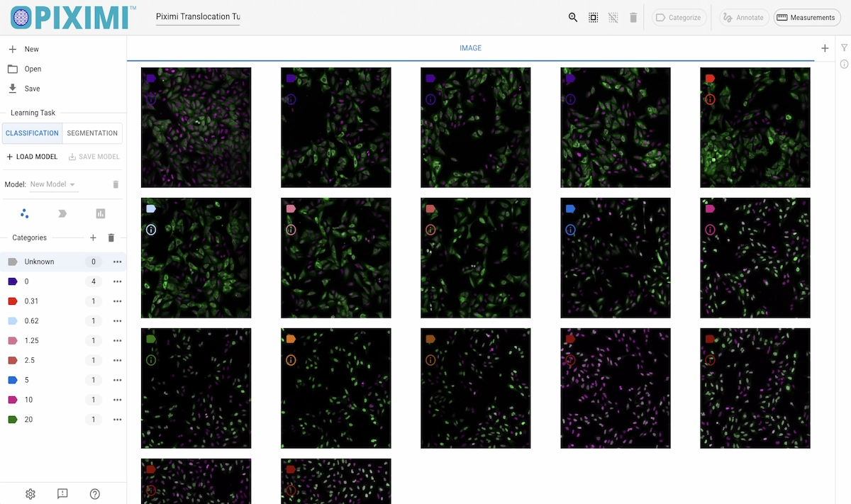The height and width of the screenshot is (504, 851).
Task: Select the Classification learning task
Action: 33,133
